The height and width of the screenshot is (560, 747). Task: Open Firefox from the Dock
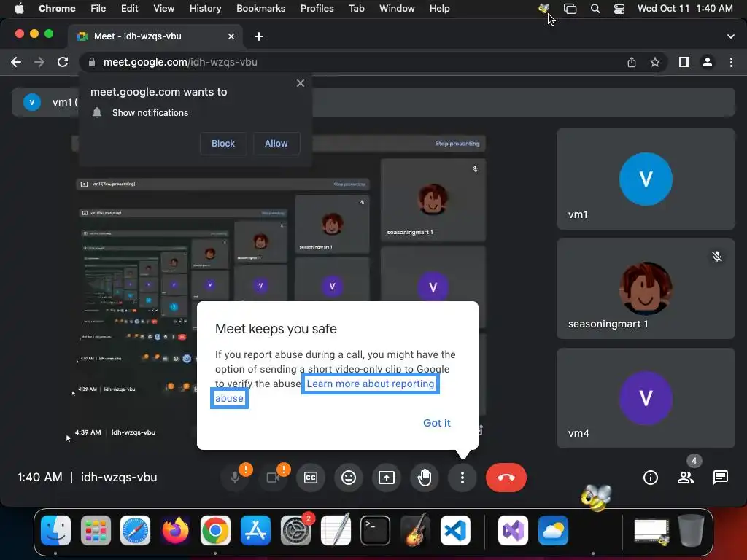pyautogui.click(x=175, y=530)
